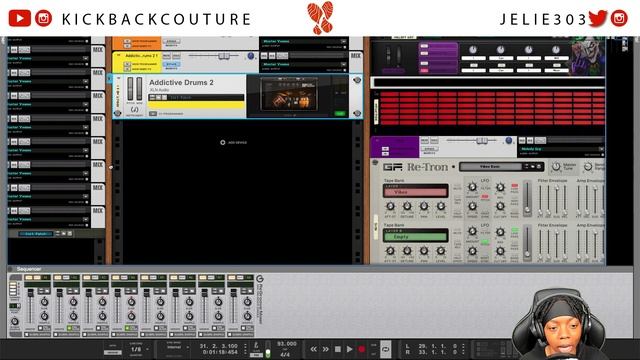Select the Empty Layer B tape bank display
Screen dimensions: 640x360
(x=416, y=236)
